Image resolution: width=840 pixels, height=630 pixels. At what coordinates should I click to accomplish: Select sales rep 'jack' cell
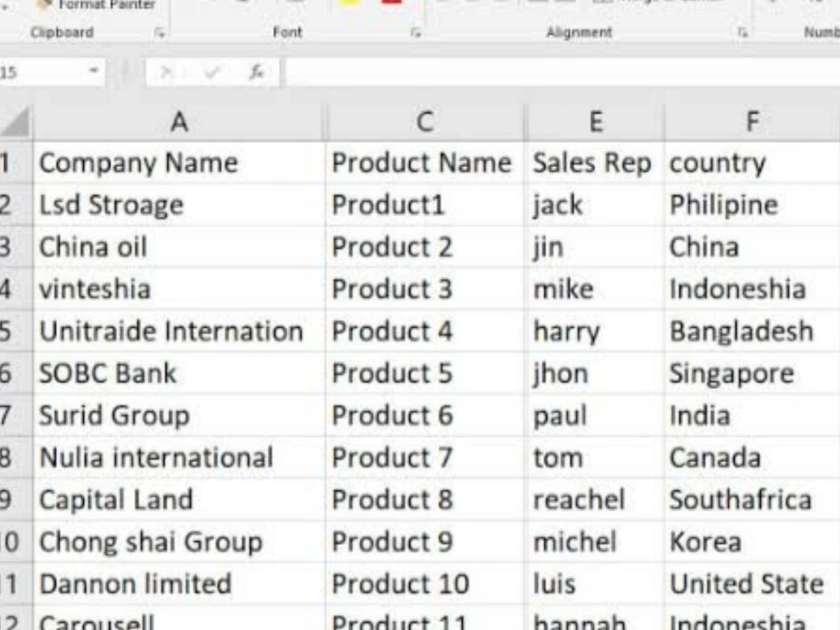(x=596, y=205)
